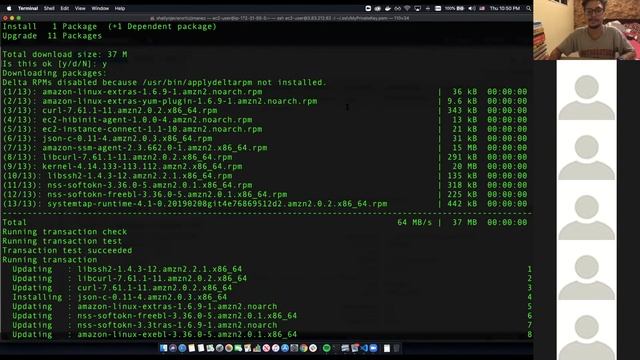
Task: Open the Terminal application menu
Action: (28, 8)
